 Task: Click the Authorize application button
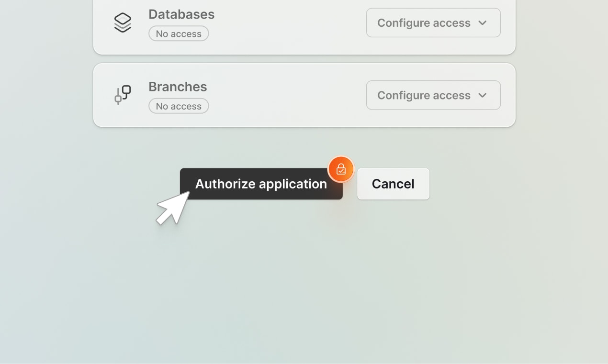261,184
